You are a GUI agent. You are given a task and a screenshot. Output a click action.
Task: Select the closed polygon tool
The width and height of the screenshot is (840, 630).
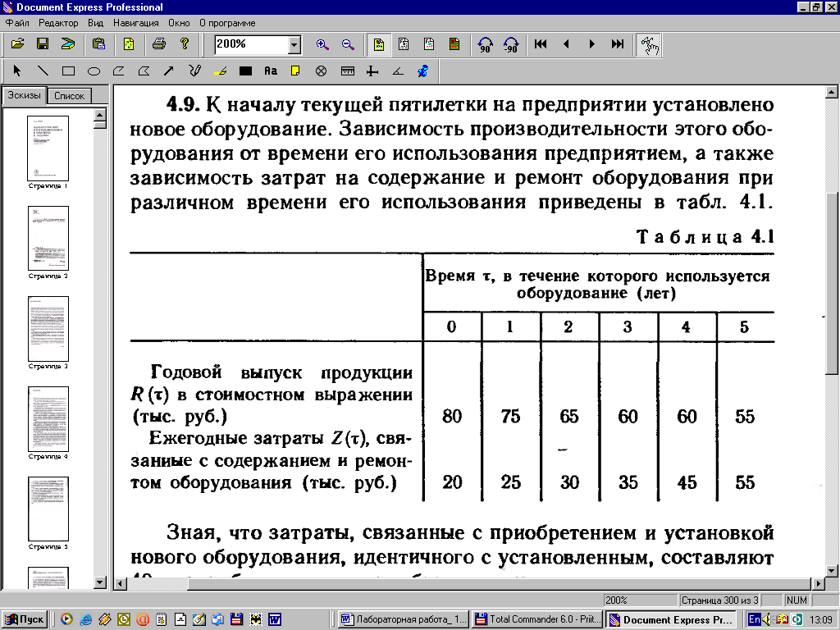tap(144, 71)
